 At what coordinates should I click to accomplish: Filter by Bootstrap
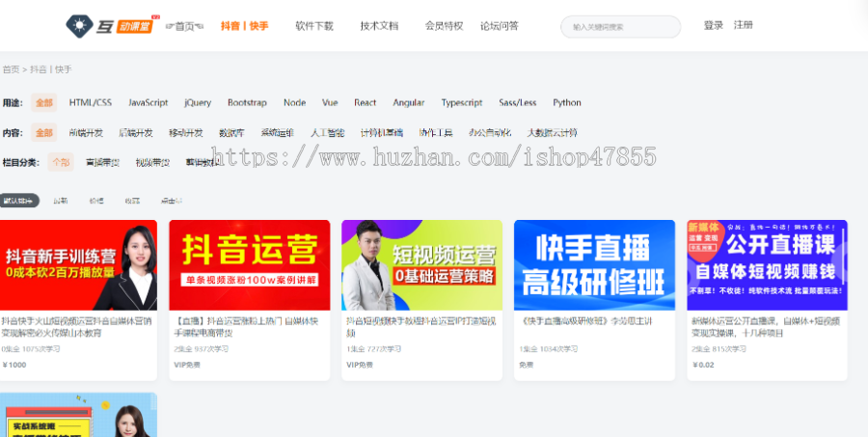click(x=247, y=102)
